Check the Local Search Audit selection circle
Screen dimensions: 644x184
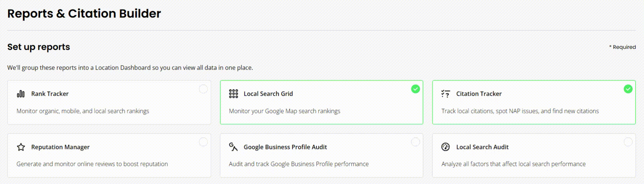click(628, 142)
